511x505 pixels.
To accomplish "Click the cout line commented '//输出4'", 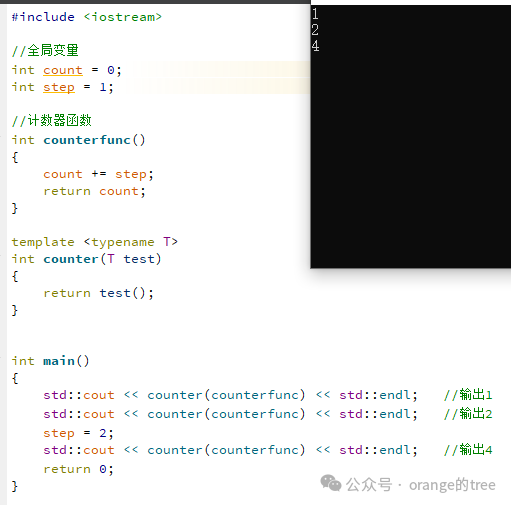I will click(x=230, y=450).
